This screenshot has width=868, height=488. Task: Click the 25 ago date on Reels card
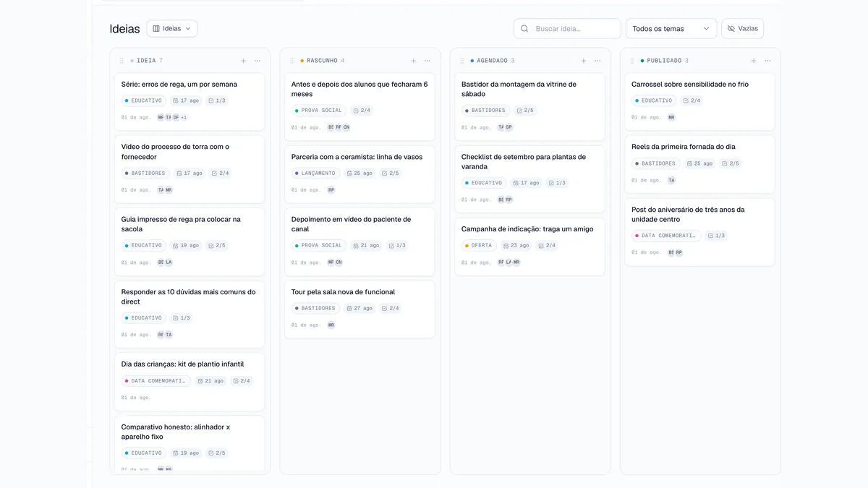pos(699,164)
